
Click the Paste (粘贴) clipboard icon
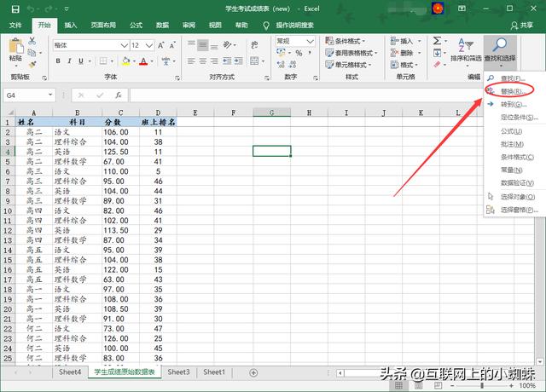tap(15, 47)
